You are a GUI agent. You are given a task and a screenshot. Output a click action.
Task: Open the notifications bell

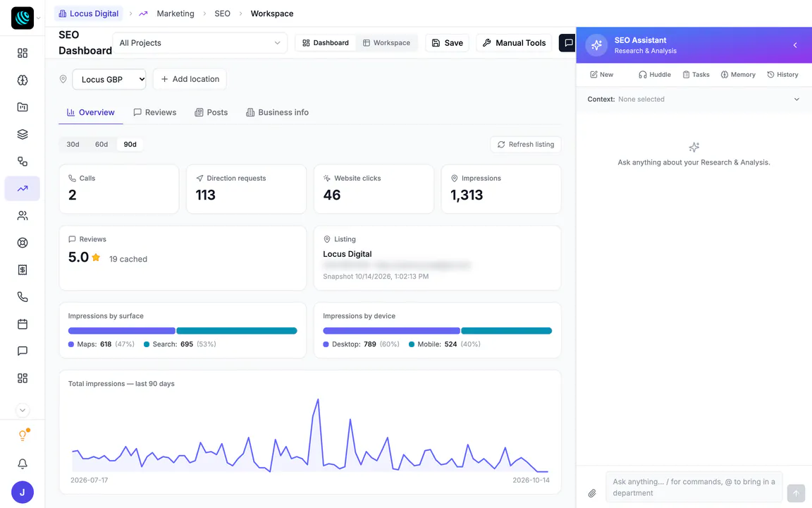(23, 464)
